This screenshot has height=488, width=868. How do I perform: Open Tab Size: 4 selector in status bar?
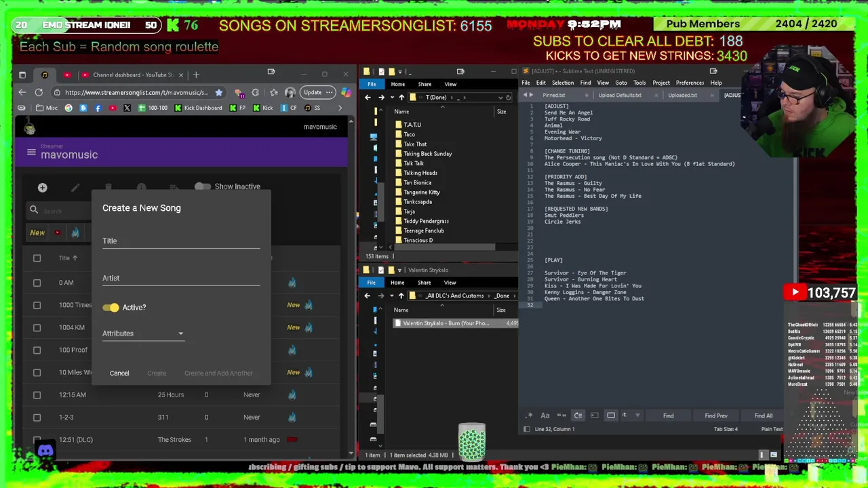tap(726, 429)
